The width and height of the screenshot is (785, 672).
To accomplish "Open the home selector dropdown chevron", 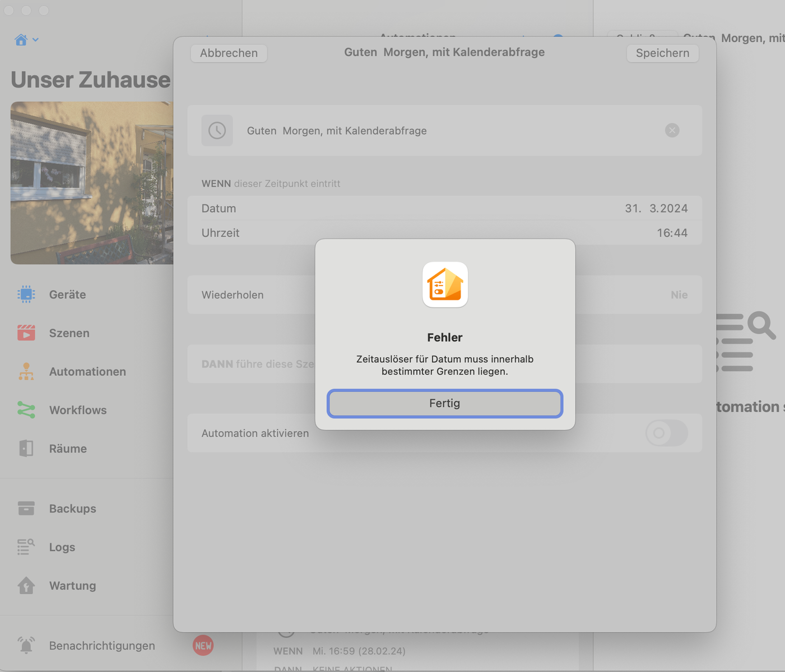I will [35, 40].
